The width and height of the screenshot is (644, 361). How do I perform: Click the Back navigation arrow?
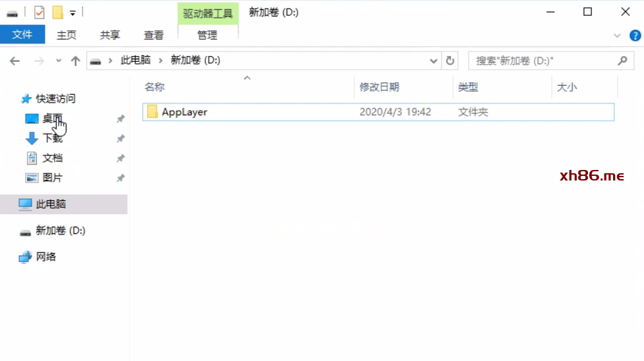point(15,61)
